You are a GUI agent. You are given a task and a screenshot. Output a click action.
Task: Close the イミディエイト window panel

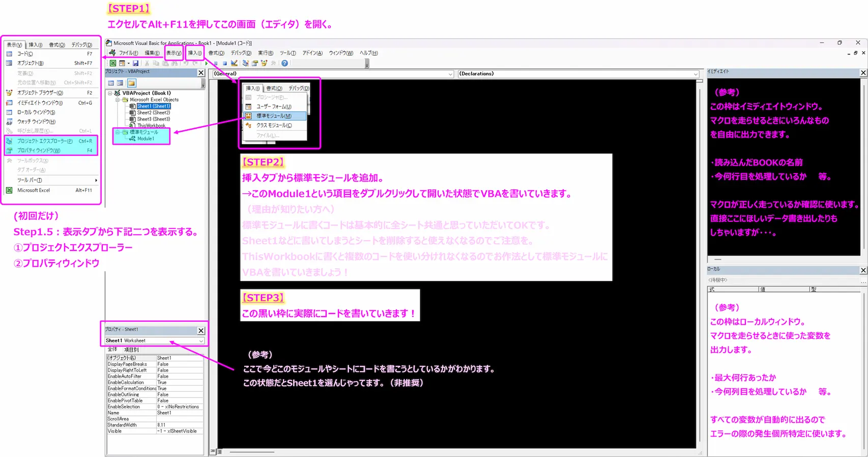tap(863, 73)
